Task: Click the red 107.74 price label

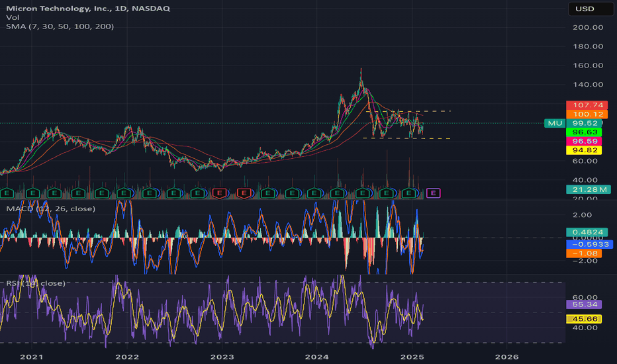Action: pyautogui.click(x=587, y=105)
